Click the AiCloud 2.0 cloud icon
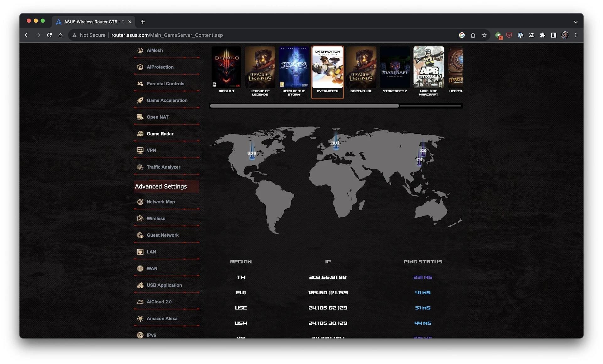Image resolution: width=603 pixels, height=364 pixels. coord(140,302)
